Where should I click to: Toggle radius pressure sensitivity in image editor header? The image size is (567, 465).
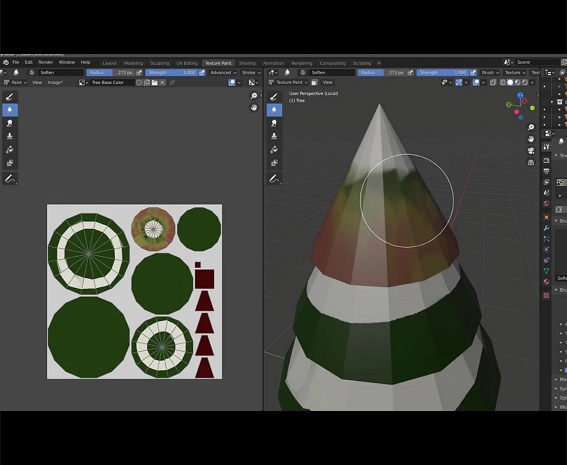coord(139,73)
